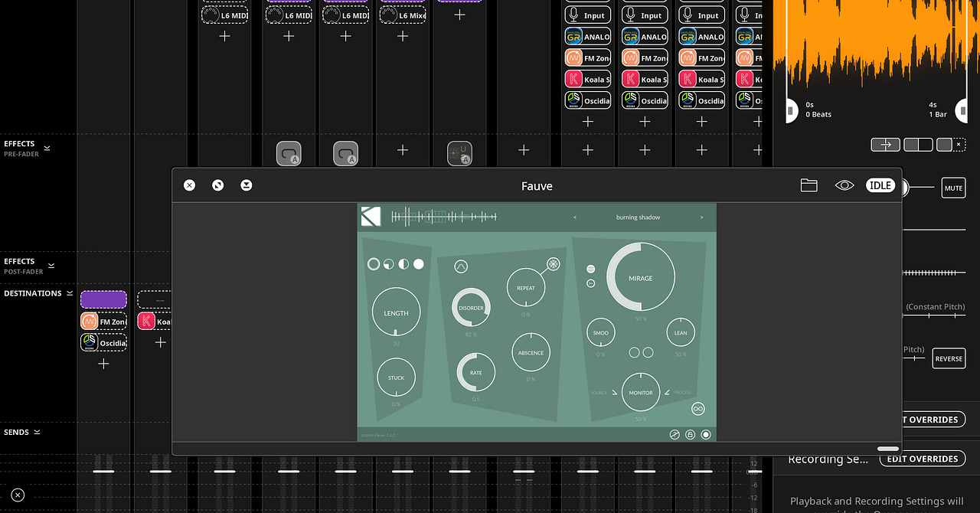Screen dimensions: 980x513
Task: Click the LENGTH knob
Action: (x=396, y=312)
